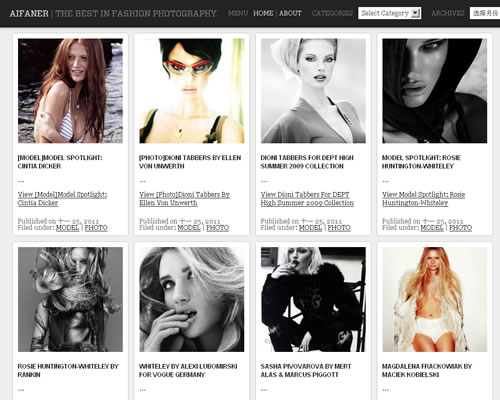
Task: Open red glasses Dioni Tabbers photo
Action: pyautogui.click(x=192, y=91)
